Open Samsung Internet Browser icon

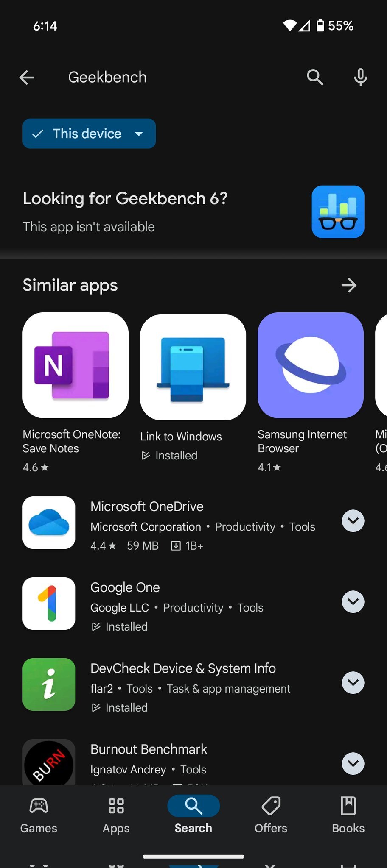[311, 365]
